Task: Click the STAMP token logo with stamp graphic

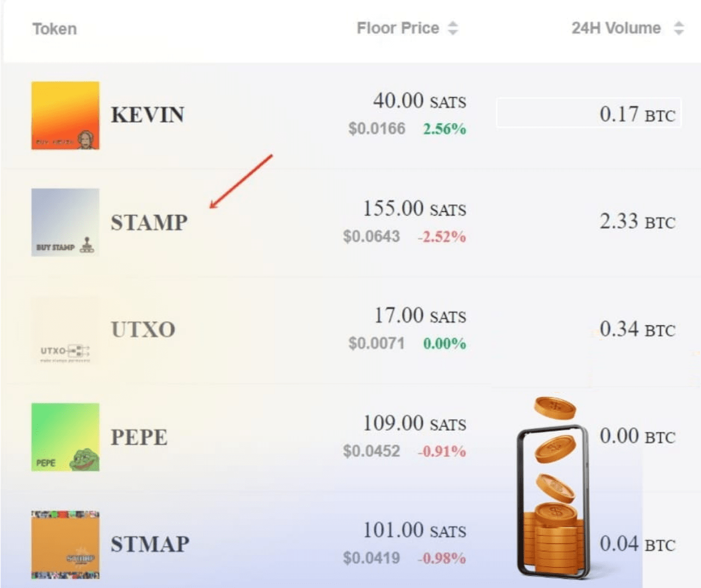Action: [x=65, y=222]
